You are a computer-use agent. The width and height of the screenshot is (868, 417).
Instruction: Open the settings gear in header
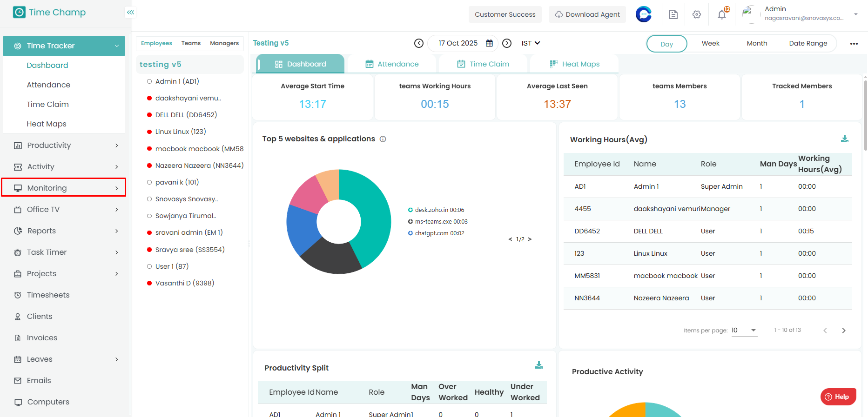coord(696,14)
